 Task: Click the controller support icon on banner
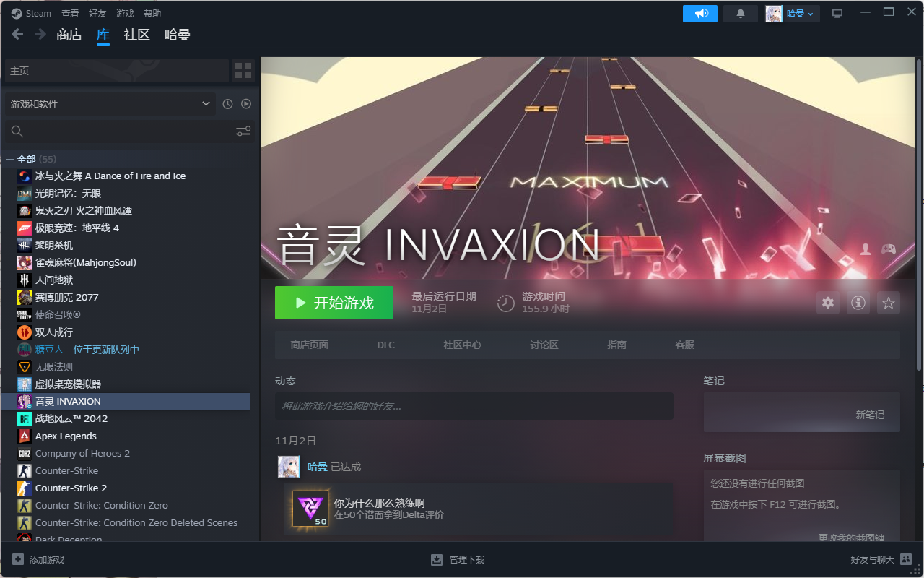tap(888, 249)
